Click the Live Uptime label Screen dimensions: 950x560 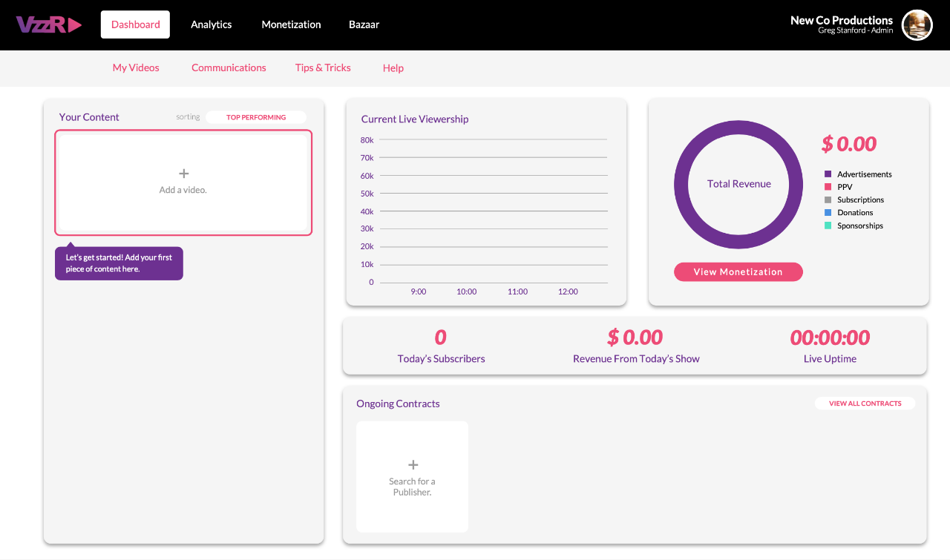(830, 358)
